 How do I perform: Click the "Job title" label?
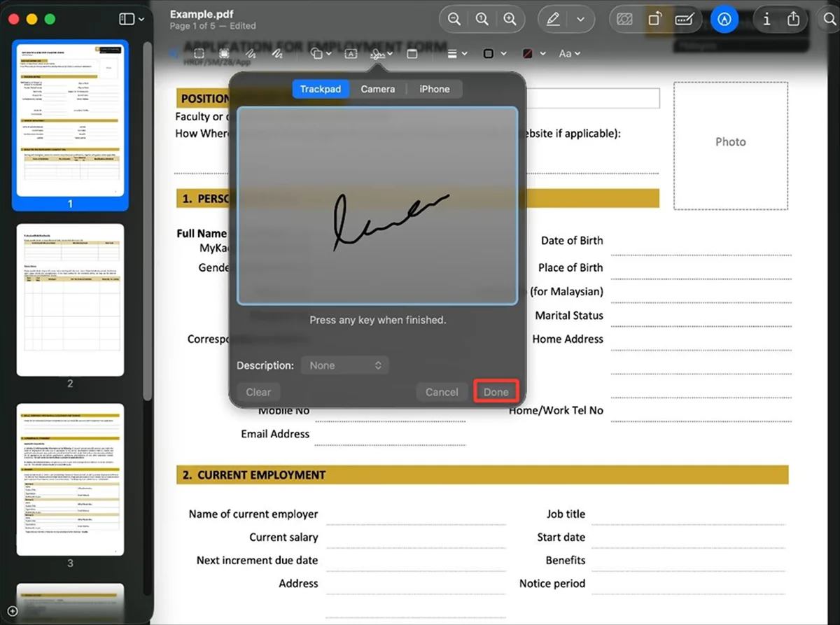(566, 514)
